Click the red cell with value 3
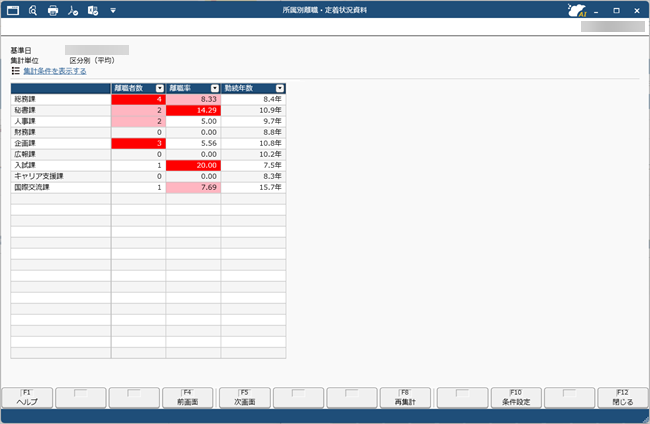The height and width of the screenshot is (424, 650). coord(138,143)
